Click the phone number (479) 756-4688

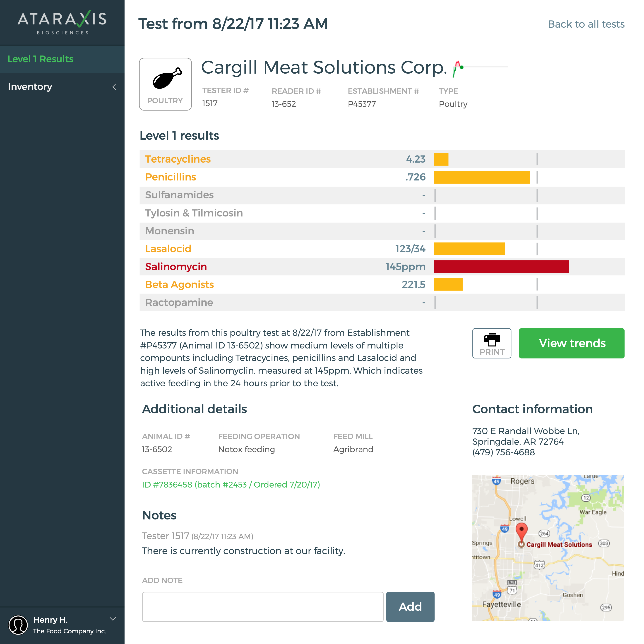pyautogui.click(x=503, y=453)
